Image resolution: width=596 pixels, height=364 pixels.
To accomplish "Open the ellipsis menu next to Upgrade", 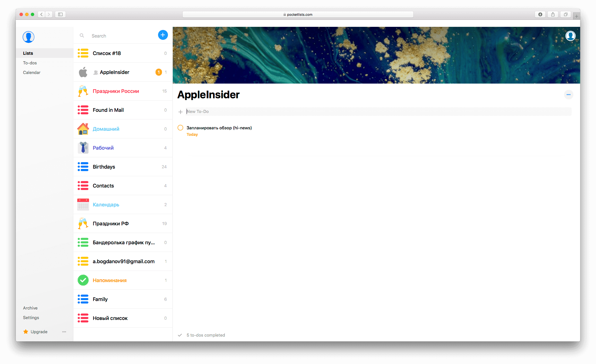I will click(64, 332).
